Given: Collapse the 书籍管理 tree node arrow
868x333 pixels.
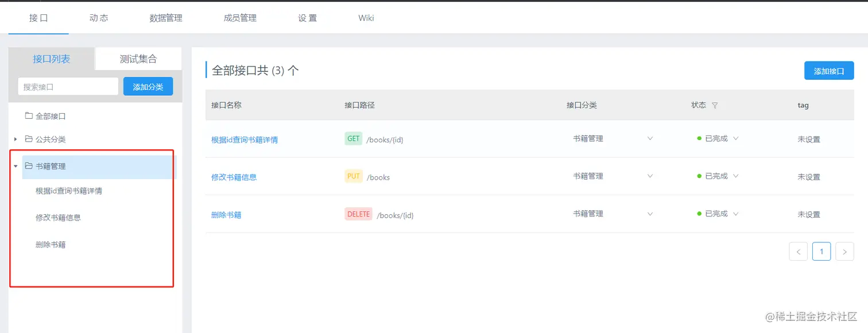Looking at the screenshot, I should click(15, 166).
